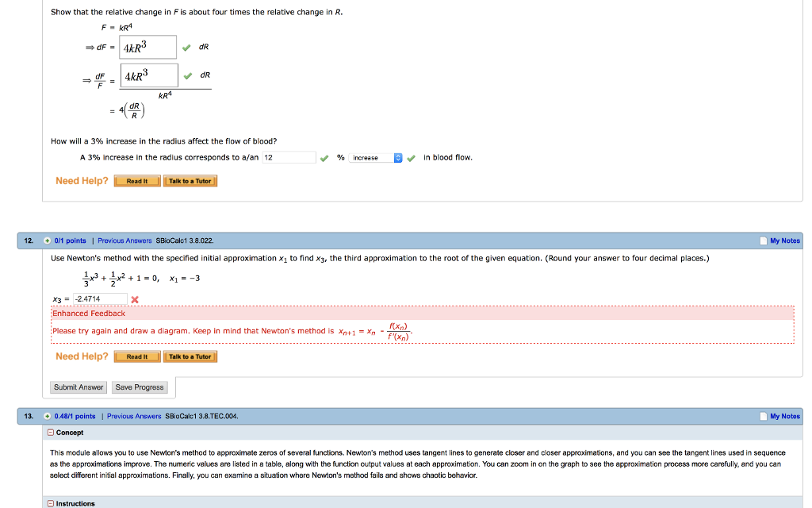Viewport: 812px width, 508px height.
Task: Click the red X incorrect mark
Action: (x=135, y=299)
